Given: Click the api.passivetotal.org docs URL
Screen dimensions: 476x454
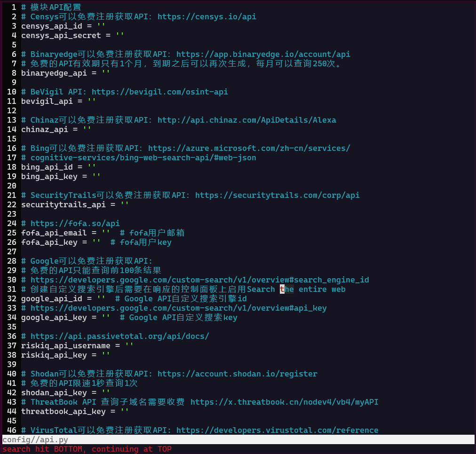Looking at the screenshot, I should pyautogui.click(x=119, y=336).
